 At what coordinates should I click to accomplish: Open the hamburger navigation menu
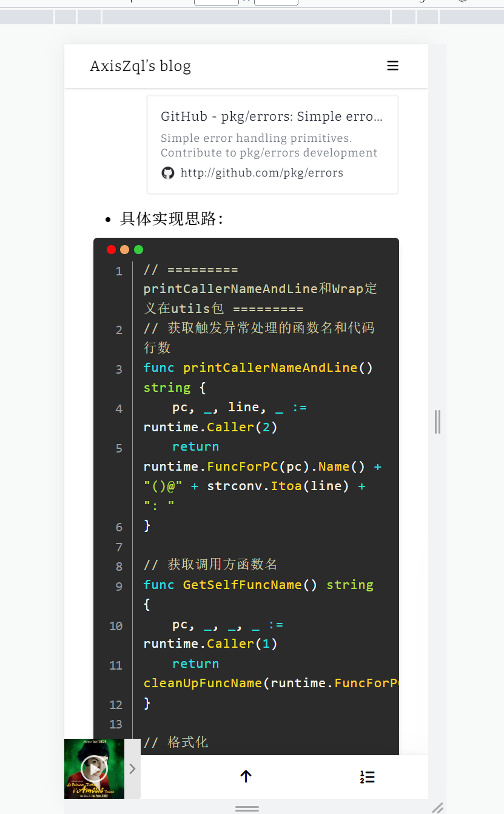pyautogui.click(x=392, y=66)
